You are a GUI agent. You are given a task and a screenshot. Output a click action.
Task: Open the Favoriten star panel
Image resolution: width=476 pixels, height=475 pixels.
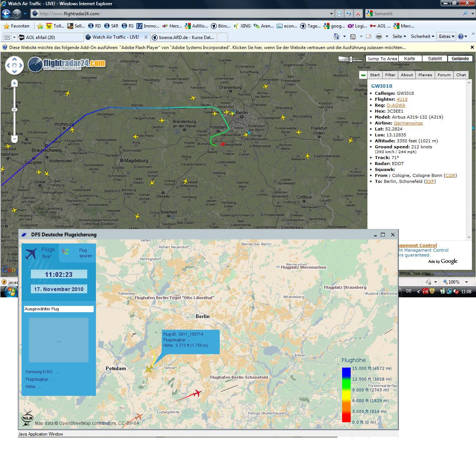[16, 26]
